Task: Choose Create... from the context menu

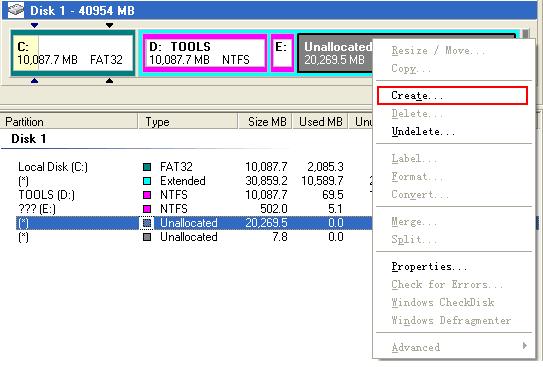Action: point(452,96)
